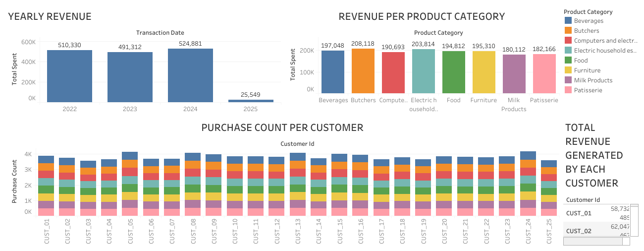This screenshot has width=644, height=251.
Task: Click the Patisserie pink legend swatch
Action: (568, 90)
